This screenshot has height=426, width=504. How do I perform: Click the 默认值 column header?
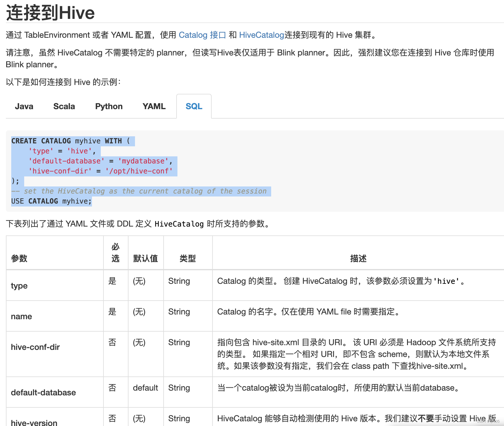(x=146, y=258)
